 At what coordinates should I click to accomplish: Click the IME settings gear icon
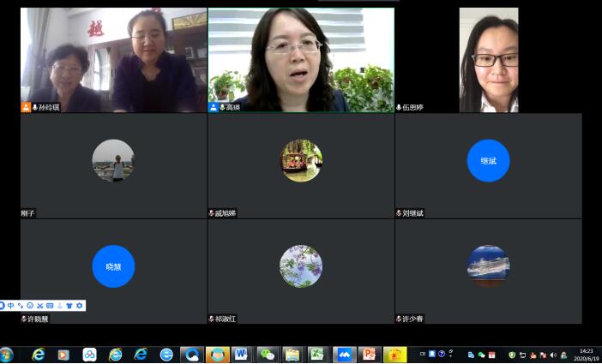[80, 306]
